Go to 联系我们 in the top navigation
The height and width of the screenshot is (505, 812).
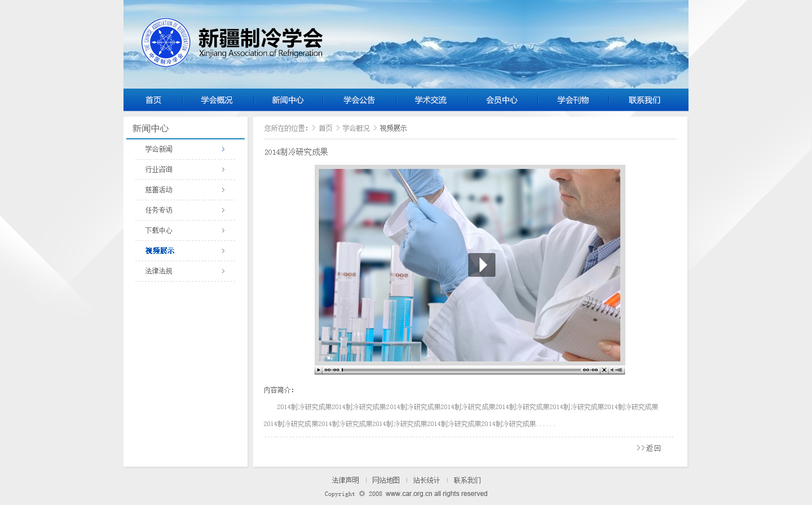point(645,100)
